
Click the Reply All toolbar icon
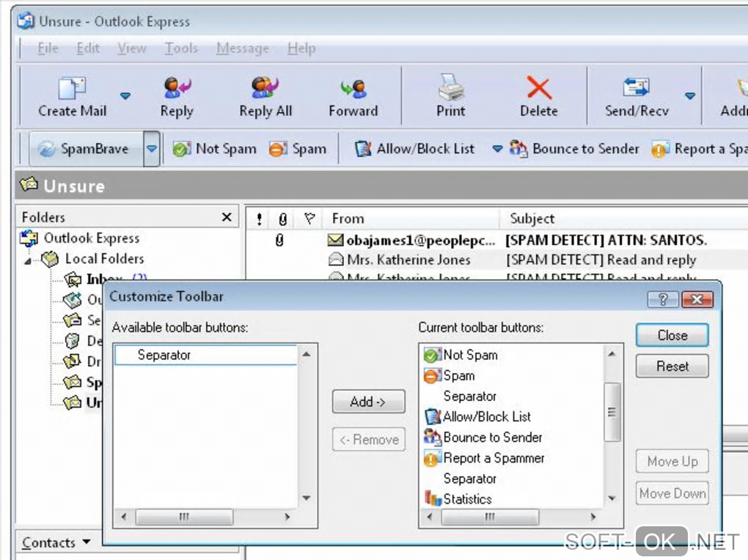click(x=265, y=88)
